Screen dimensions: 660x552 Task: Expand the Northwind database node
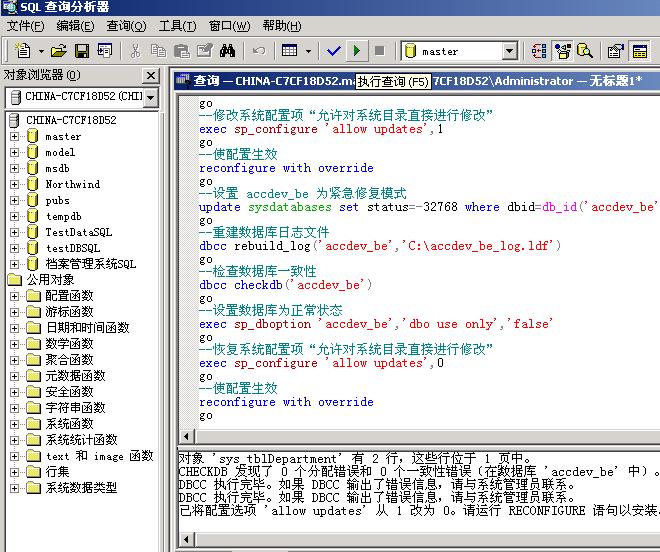pos(14,184)
